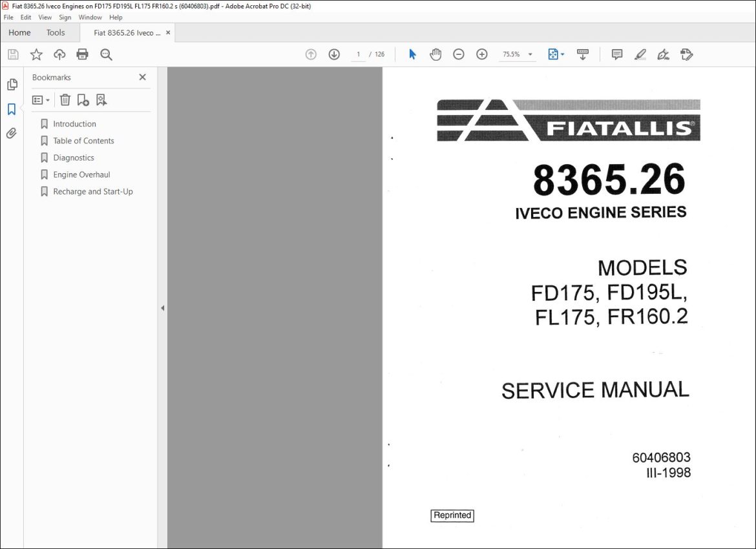Viewport: 756px width, 549px height.
Task: Click the Reprinted box on page
Action: click(x=452, y=515)
